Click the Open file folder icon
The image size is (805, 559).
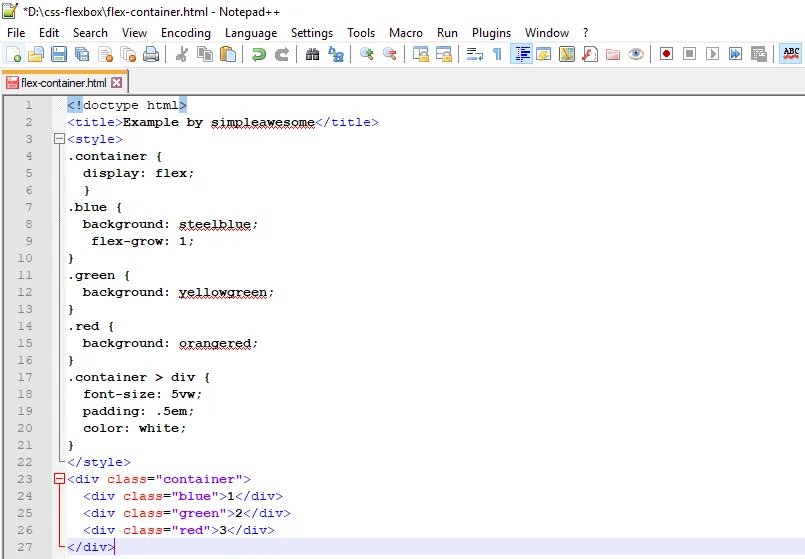pyautogui.click(x=36, y=54)
